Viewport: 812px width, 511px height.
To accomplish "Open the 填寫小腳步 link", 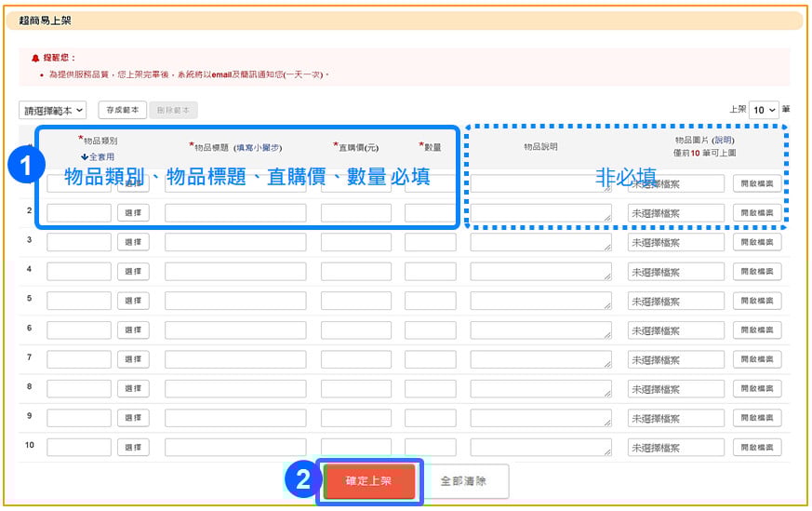I will (x=258, y=147).
